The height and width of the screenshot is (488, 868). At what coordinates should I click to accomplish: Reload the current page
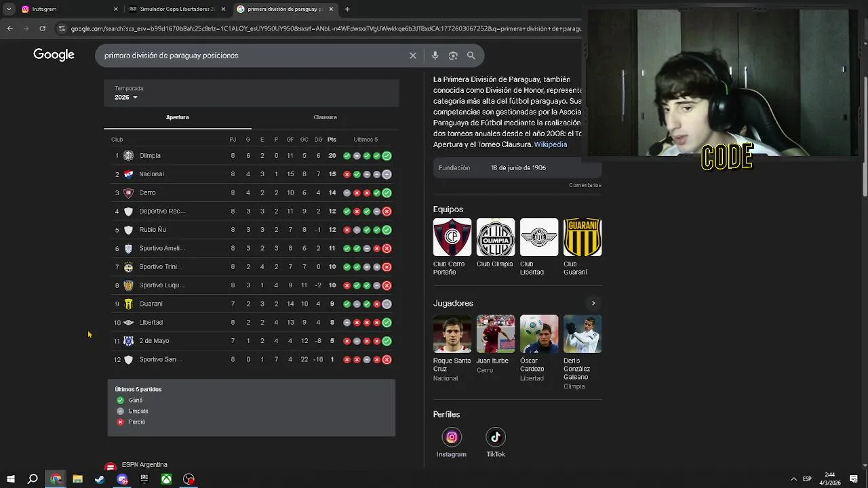(x=42, y=28)
